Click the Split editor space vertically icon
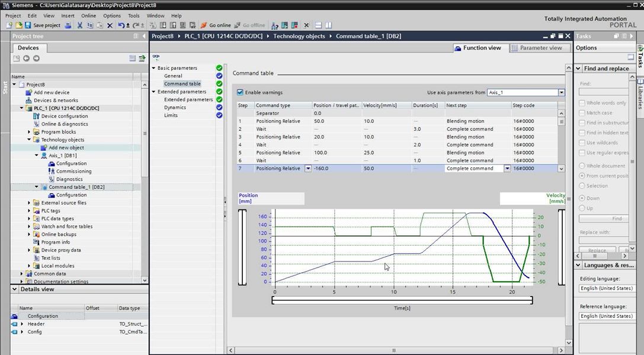 [x=329, y=25]
